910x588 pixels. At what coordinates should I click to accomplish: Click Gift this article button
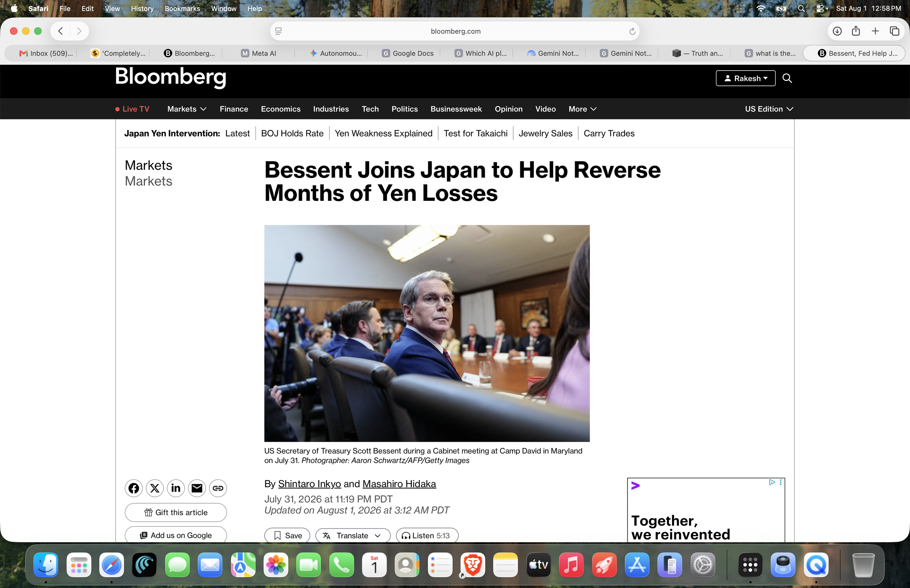(176, 512)
